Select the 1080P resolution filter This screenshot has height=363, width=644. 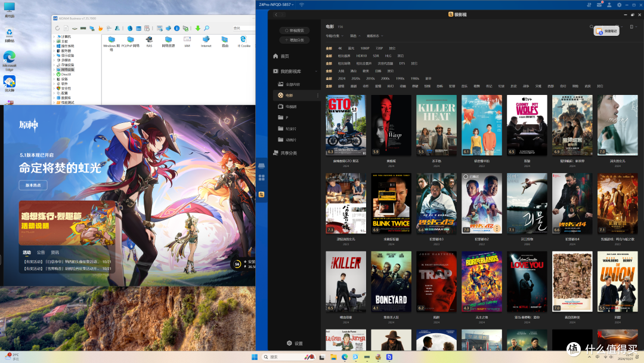[x=365, y=48]
